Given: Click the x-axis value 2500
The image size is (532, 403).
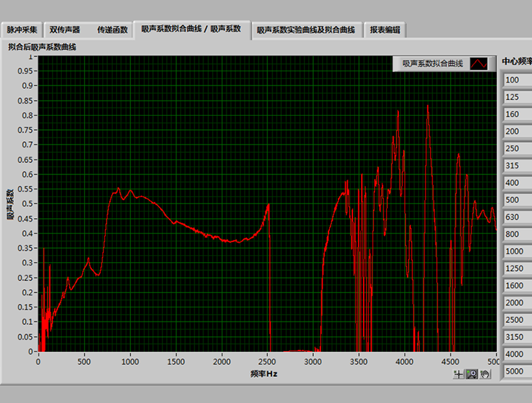Looking at the screenshot, I should pos(267,362).
